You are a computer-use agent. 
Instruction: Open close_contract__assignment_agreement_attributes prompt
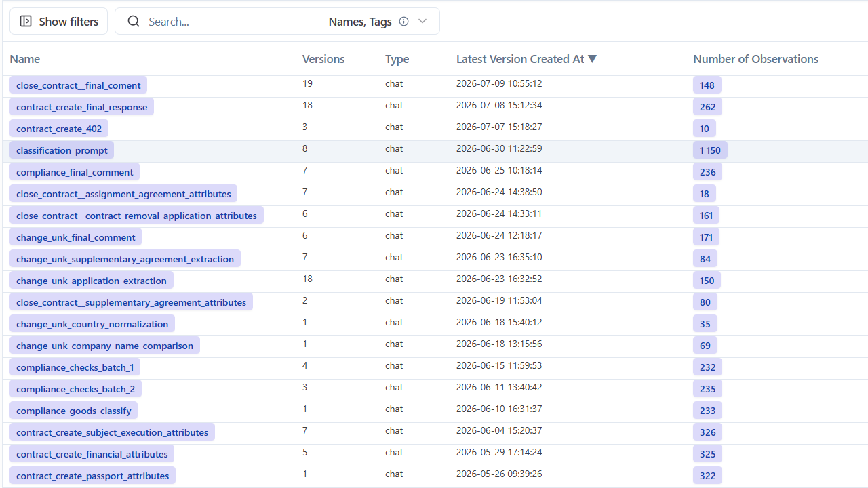(x=123, y=194)
